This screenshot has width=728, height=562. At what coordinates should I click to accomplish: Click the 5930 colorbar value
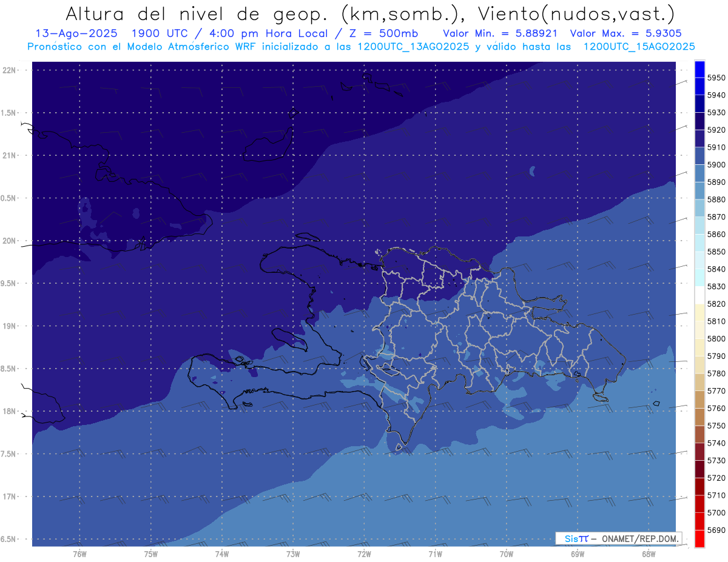tap(716, 113)
